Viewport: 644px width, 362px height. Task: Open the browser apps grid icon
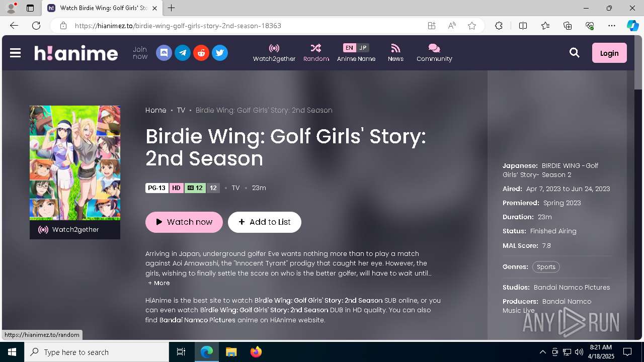pyautogui.click(x=432, y=26)
